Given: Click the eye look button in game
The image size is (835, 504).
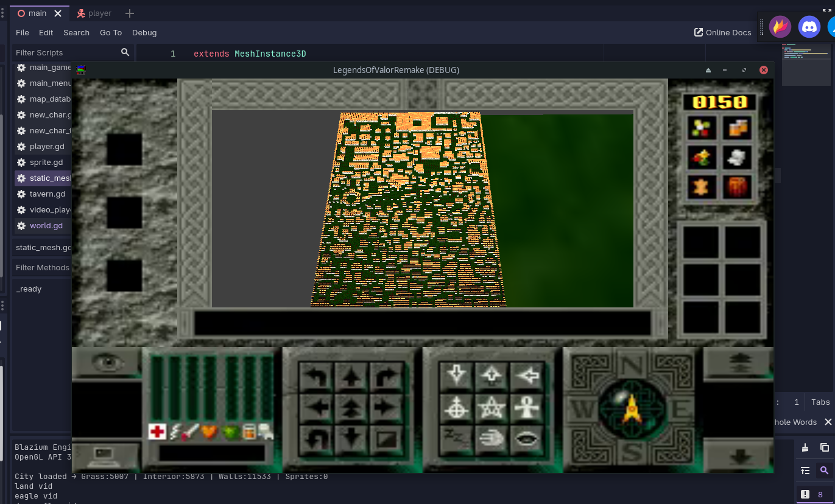Looking at the screenshot, I should [x=107, y=363].
